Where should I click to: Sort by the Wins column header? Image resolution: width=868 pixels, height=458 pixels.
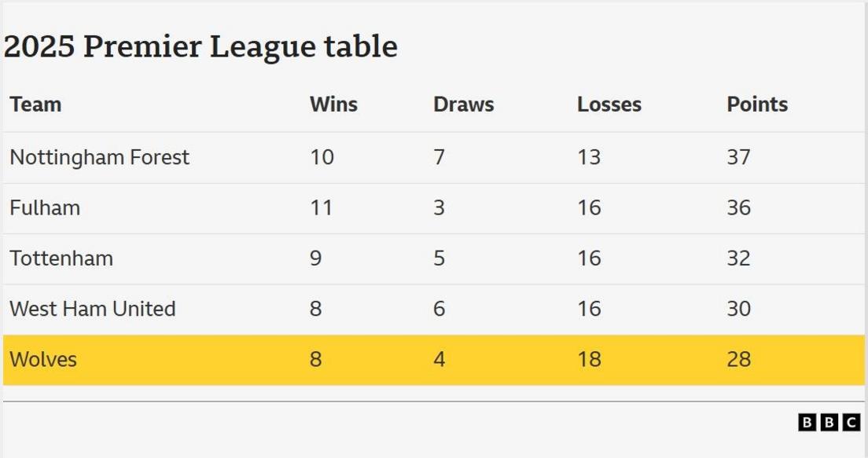[x=333, y=104]
